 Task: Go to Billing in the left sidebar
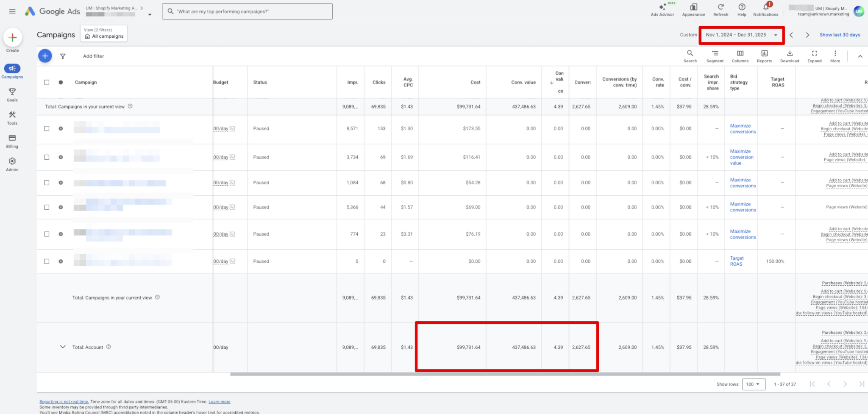click(12, 141)
